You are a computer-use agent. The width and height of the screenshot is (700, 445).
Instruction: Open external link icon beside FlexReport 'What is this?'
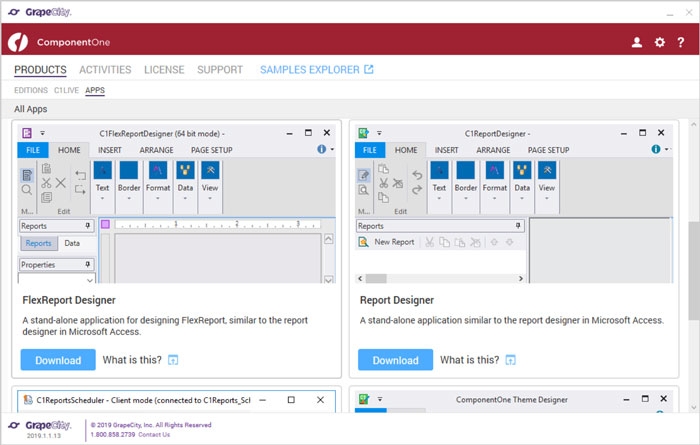[x=173, y=360]
